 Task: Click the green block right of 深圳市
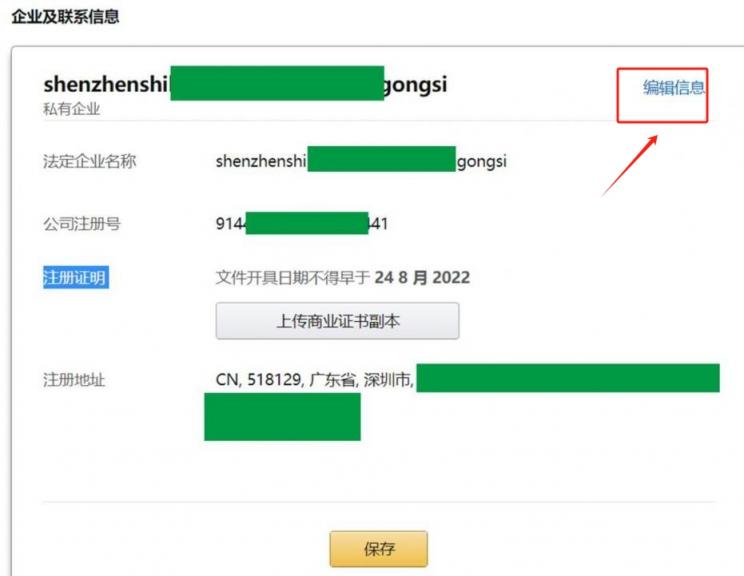(568, 378)
